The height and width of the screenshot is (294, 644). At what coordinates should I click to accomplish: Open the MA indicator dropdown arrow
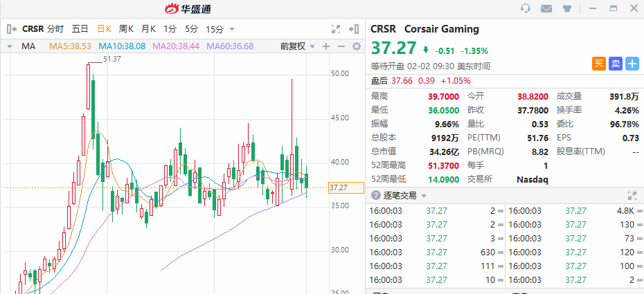coord(10,46)
